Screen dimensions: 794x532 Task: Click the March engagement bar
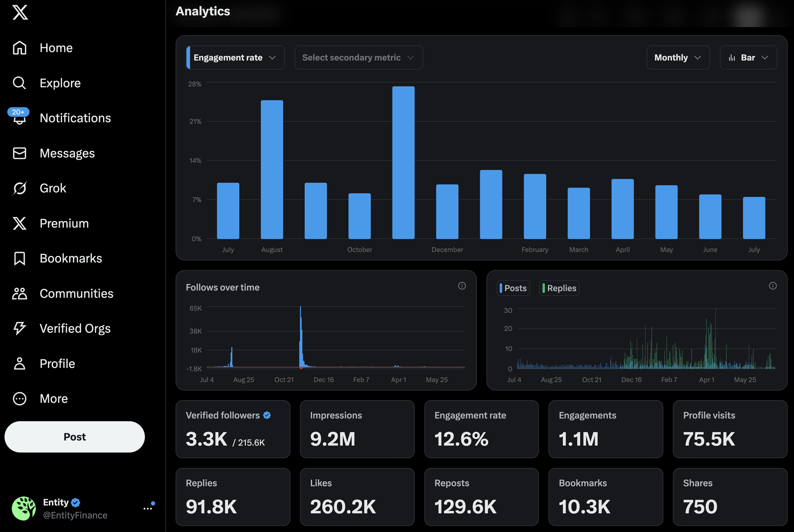(579, 213)
